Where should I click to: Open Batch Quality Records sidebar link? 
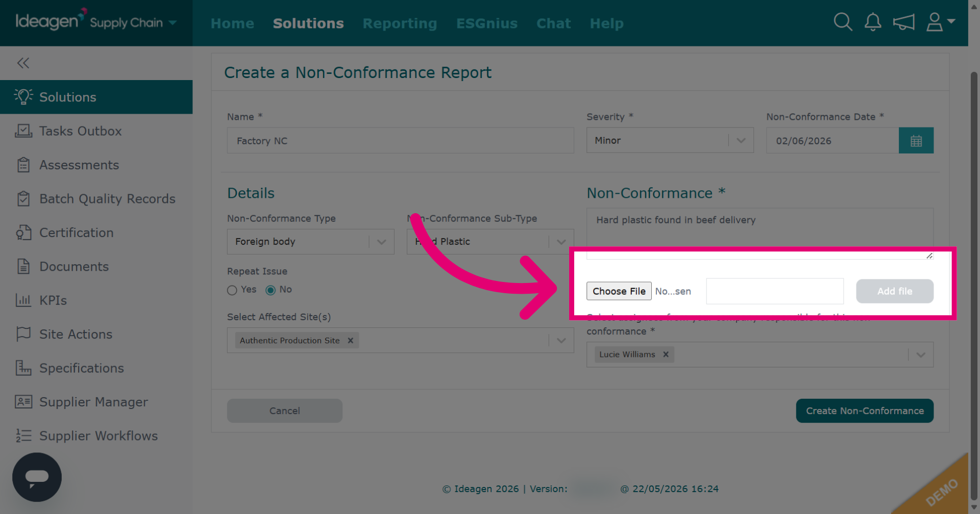(107, 199)
